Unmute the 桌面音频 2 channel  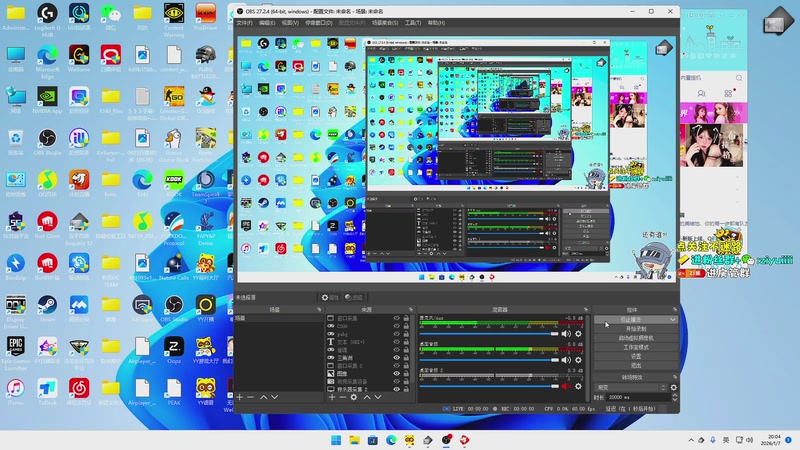click(566, 387)
